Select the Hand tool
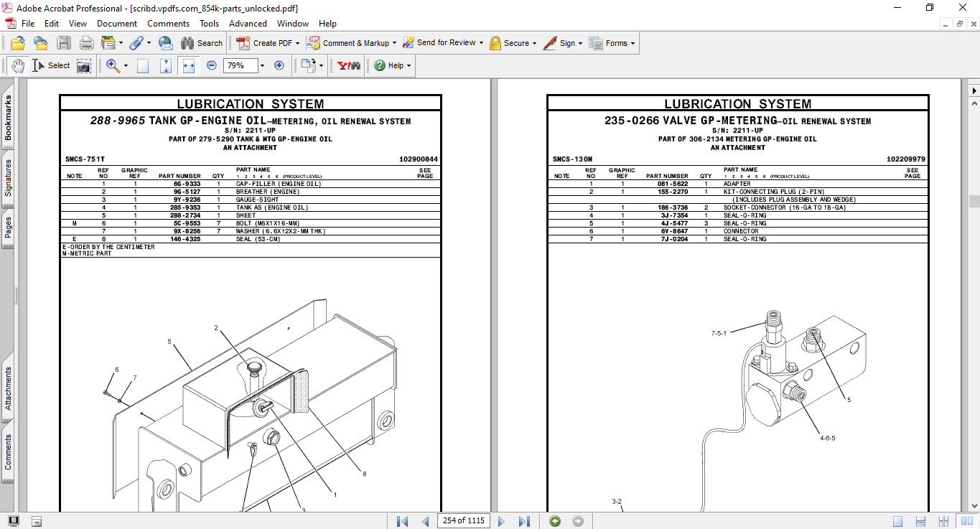The height and width of the screenshot is (529, 980). [19, 65]
